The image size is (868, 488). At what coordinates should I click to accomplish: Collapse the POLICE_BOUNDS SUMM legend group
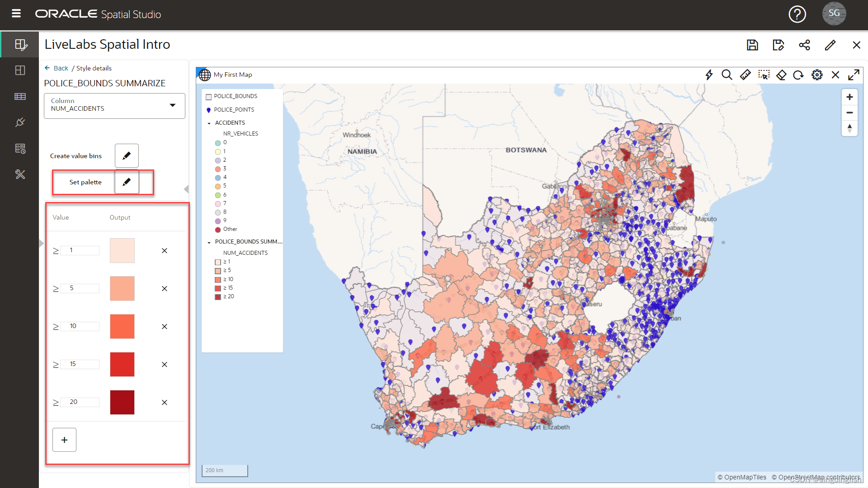coord(209,242)
